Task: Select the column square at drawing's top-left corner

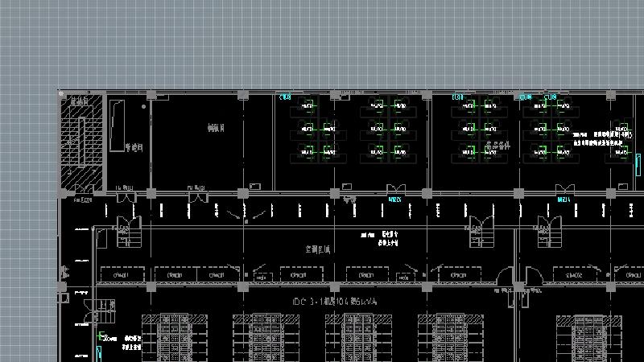Action: 61,94
